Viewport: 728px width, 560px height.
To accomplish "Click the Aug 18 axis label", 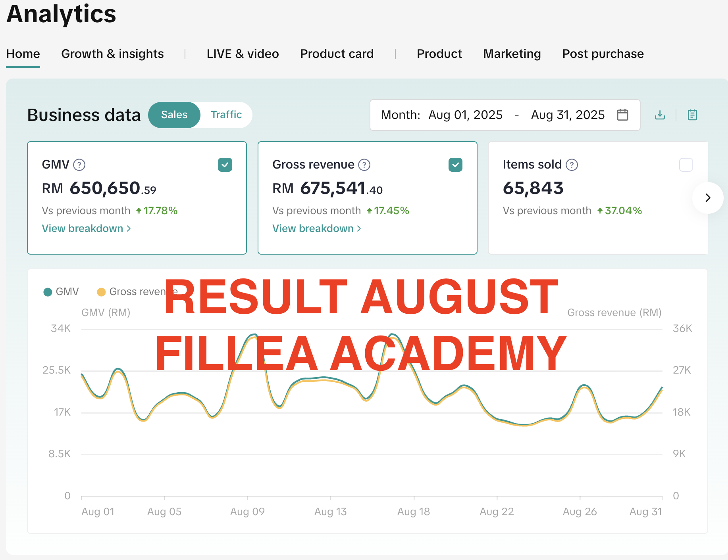I will [x=414, y=512].
